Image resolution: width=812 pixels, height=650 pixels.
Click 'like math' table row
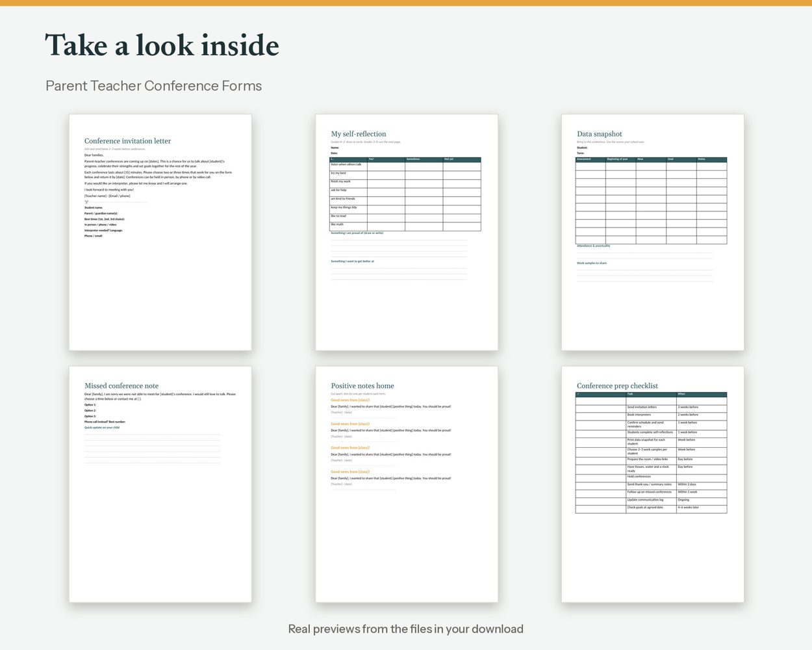405,226
